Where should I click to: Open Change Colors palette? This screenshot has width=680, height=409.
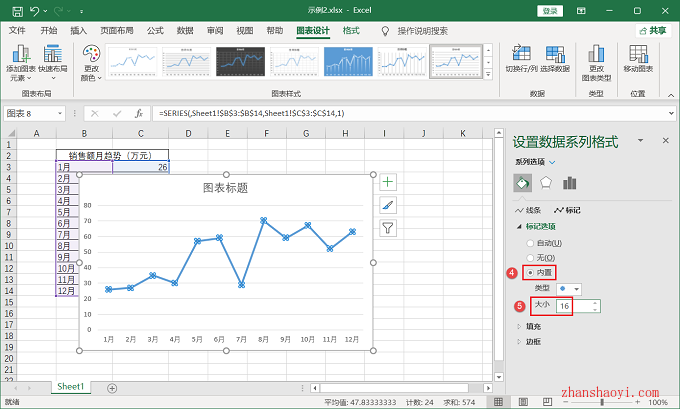coord(92,63)
